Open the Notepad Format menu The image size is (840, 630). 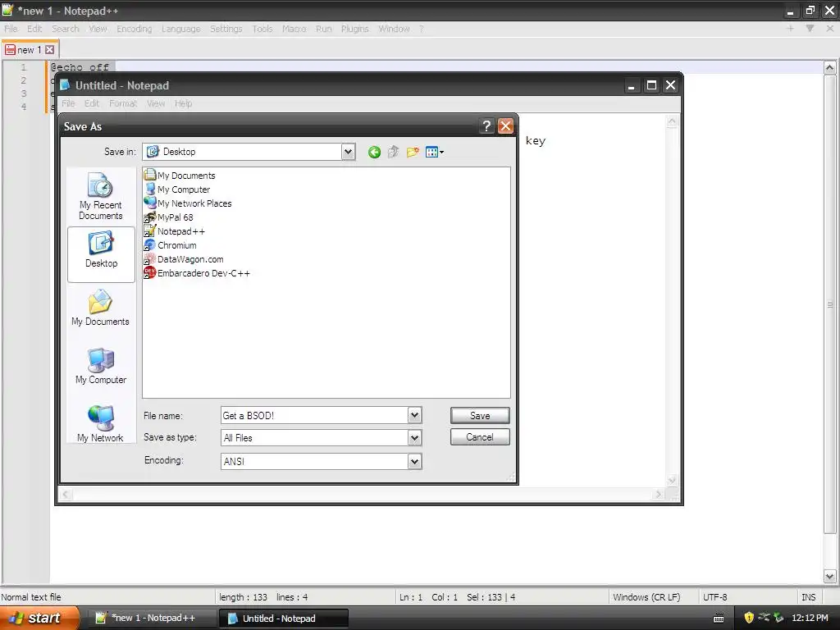tap(123, 103)
